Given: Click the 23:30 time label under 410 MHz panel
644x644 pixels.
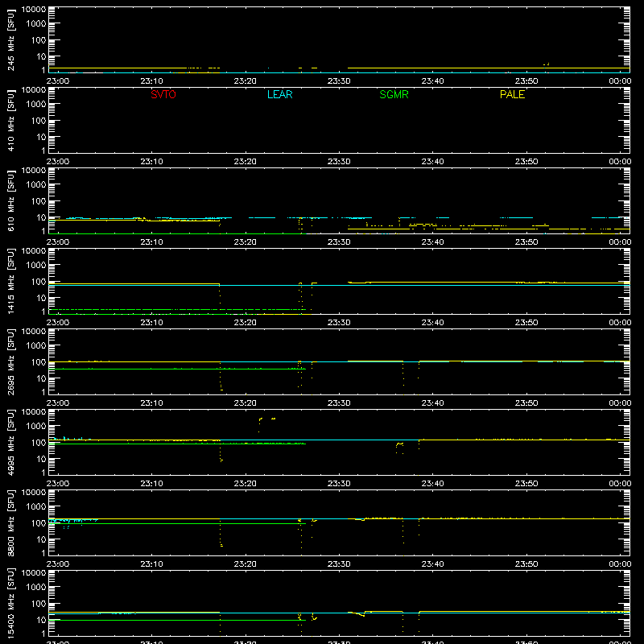Looking at the screenshot, I should (339, 162).
